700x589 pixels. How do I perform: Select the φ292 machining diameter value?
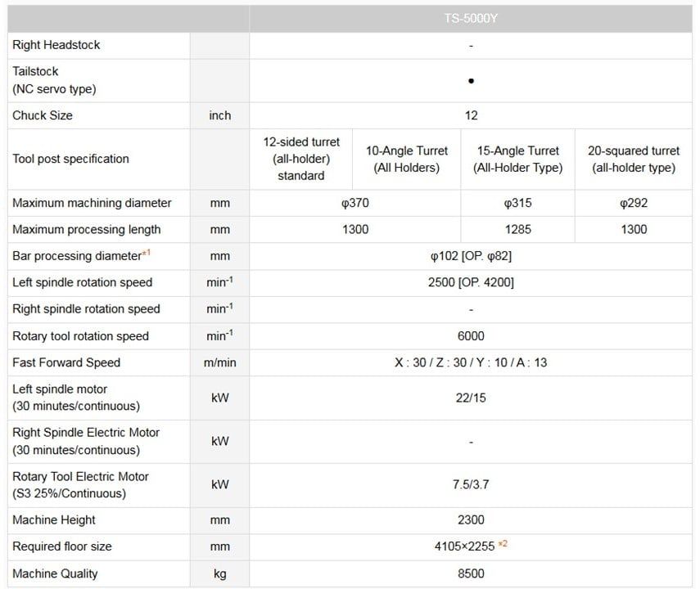(634, 203)
